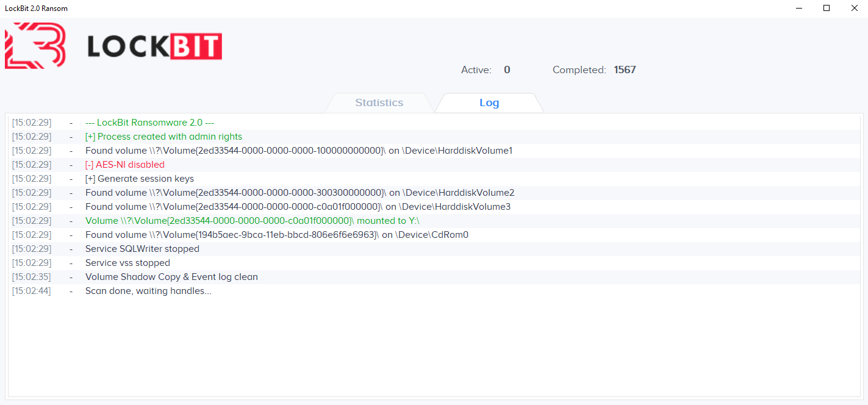Select the 'Process created with admin rights' entry
The image size is (868, 405).
[434, 137]
